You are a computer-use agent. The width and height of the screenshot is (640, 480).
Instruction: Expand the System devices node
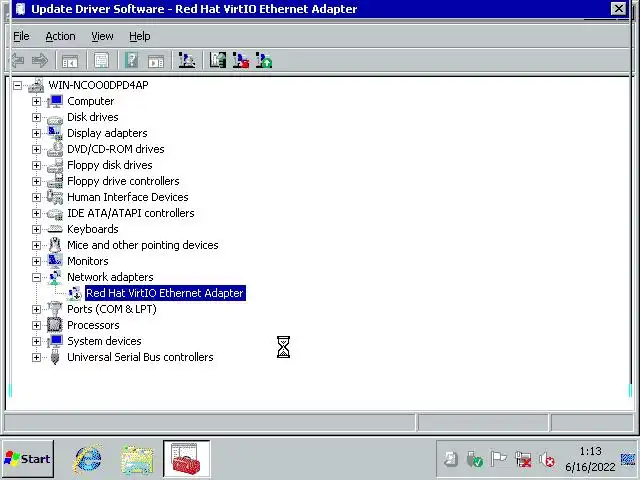[x=36, y=341]
